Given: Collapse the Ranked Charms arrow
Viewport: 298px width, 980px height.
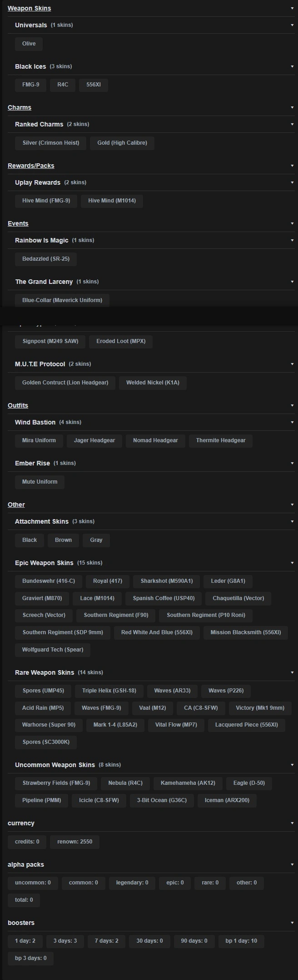Looking at the screenshot, I should pyautogui.click(x=292, y=124).
